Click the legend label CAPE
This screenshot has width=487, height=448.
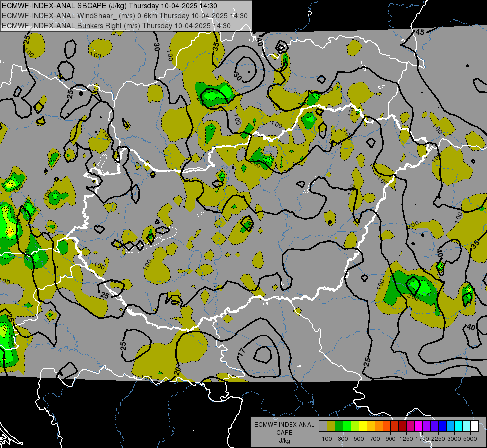coord(285,432)
